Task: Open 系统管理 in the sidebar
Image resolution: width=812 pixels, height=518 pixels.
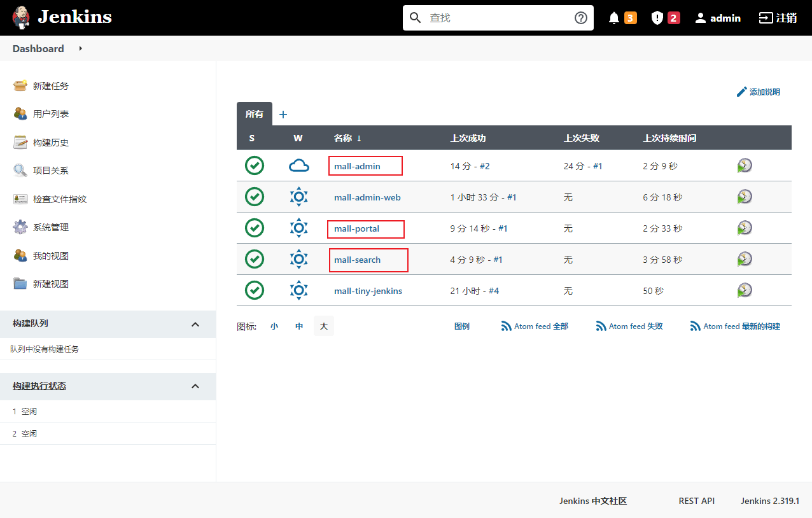Action: point(51,227)
